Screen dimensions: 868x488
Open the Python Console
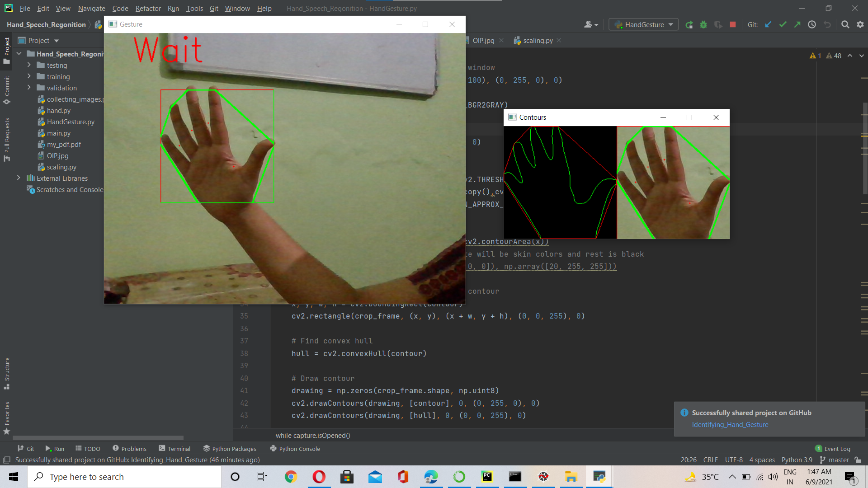(294, 448)
